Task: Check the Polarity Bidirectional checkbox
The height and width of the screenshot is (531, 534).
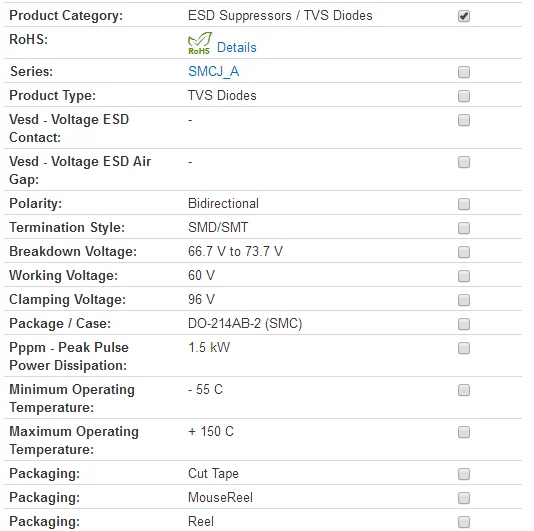Action: pos(464,204)
